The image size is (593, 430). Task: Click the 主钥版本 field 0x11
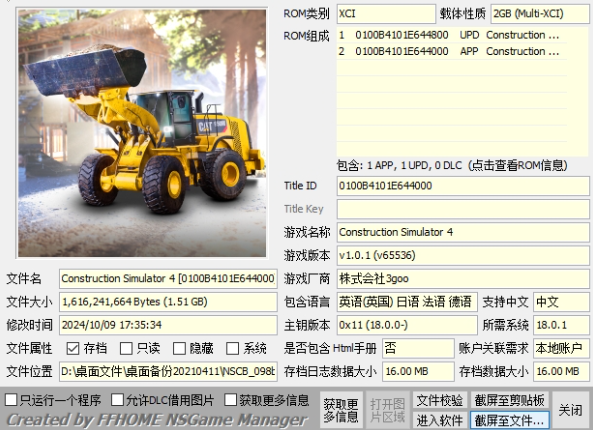coord(407,325)
